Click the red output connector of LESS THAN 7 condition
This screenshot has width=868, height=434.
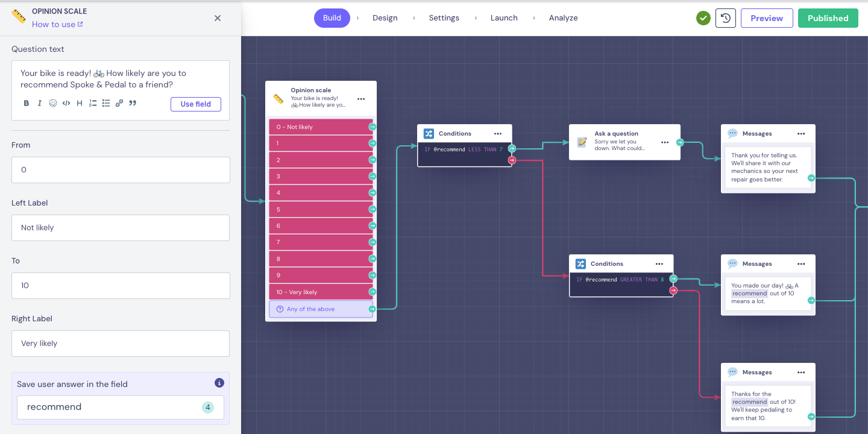pos(512,160)
